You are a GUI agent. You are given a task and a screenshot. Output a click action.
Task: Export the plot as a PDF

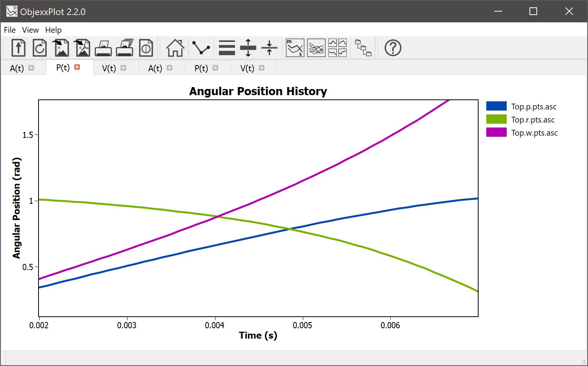point(82,47)
